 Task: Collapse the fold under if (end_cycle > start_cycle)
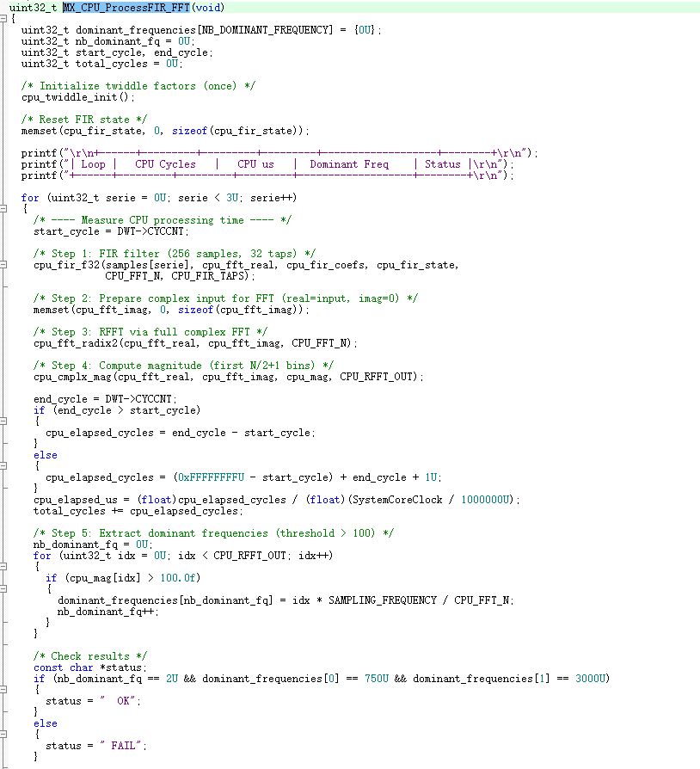(3, 421)
